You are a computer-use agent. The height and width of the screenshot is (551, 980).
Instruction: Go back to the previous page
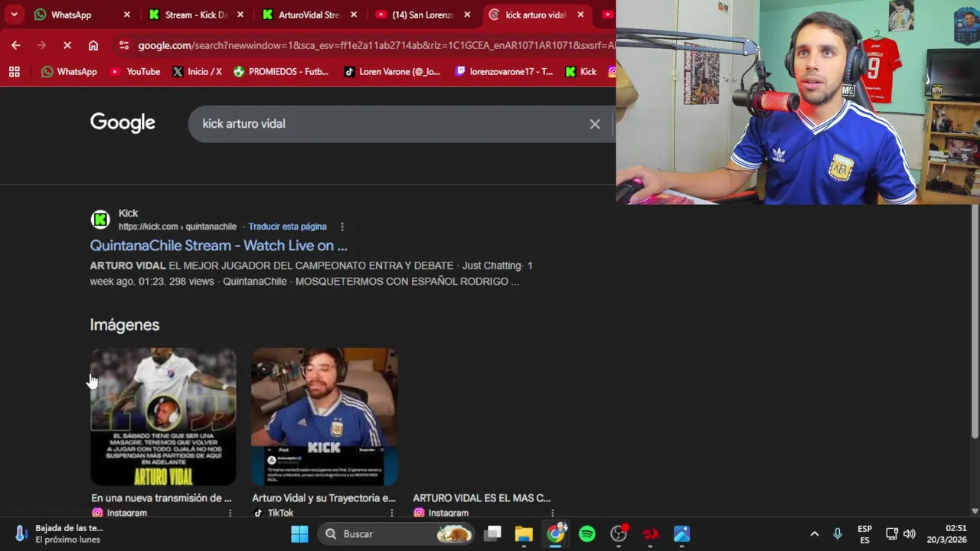tap(16, 45)
